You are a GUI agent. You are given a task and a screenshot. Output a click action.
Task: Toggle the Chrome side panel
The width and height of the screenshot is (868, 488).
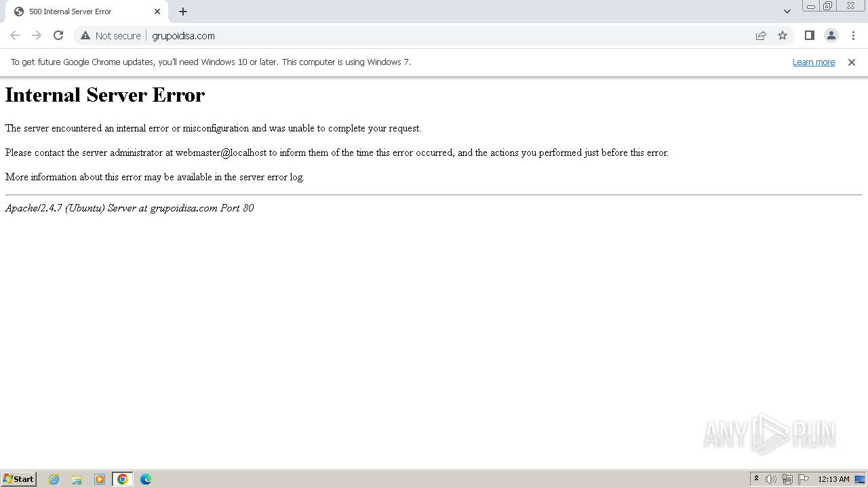809,36
